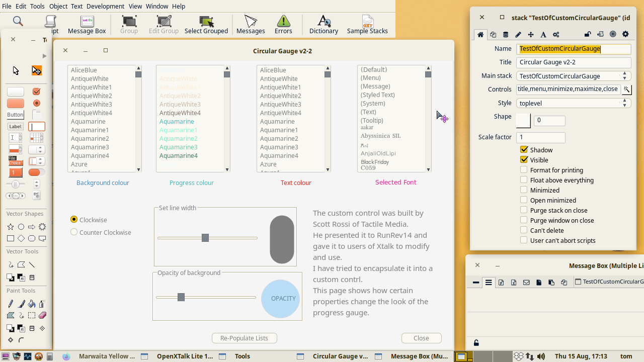
Task: Open the Dictionary toolbar icon
Action: 324,24
